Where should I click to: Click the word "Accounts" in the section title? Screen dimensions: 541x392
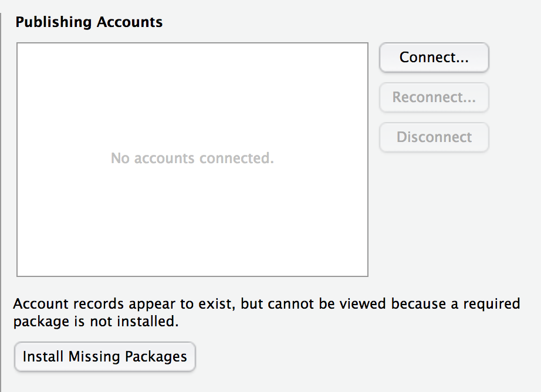click(127, 22)
